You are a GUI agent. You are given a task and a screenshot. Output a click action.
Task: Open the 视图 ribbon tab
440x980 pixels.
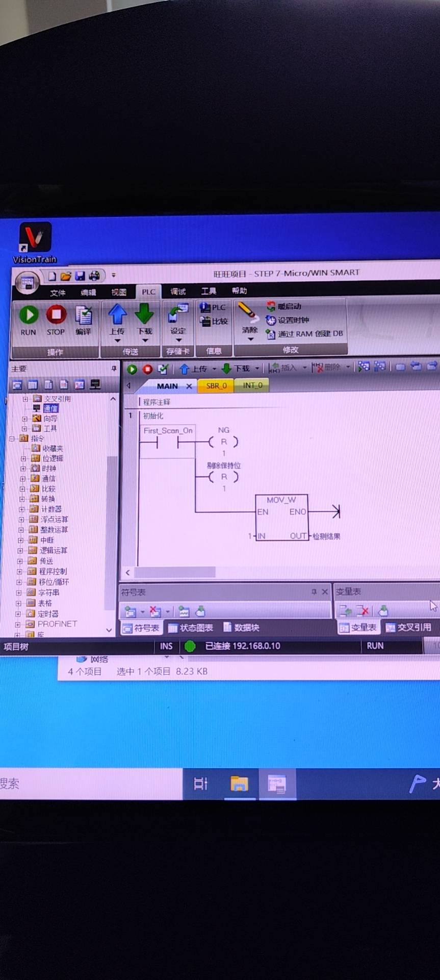119,292
